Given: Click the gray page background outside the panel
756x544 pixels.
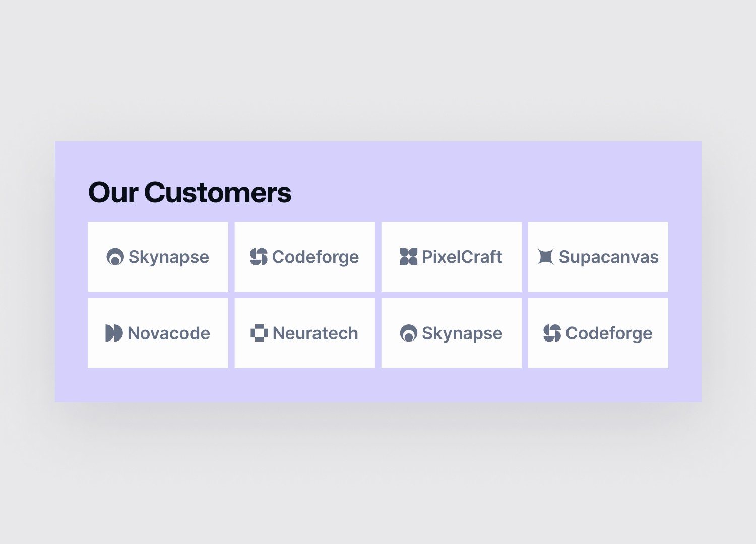Looking at the screenshot, I should coord(378,71).
